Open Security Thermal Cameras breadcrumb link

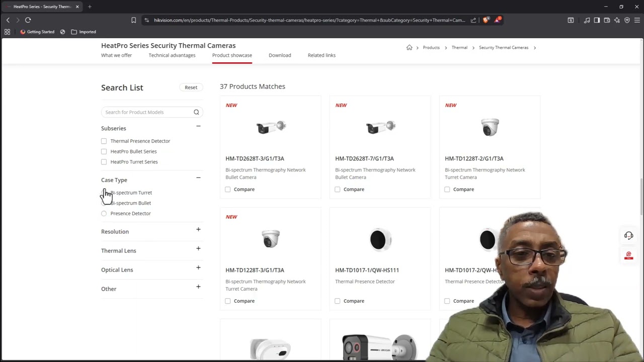tap(504, 47)
